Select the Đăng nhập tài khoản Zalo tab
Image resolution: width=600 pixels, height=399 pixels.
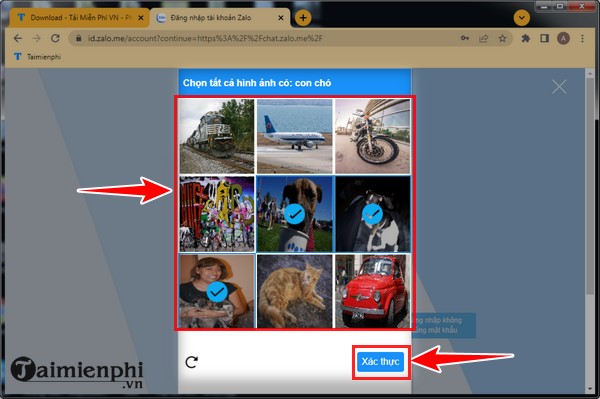220,18
